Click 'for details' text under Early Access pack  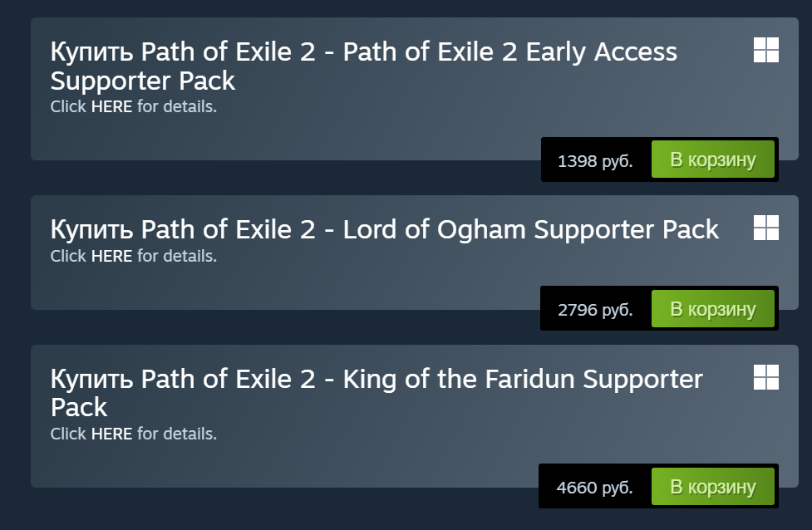coord(176,106)
